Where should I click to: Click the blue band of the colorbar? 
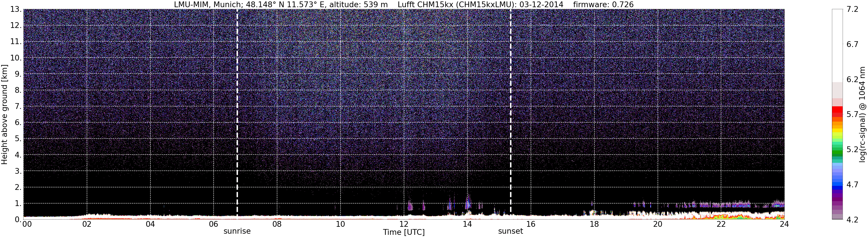pos(837,185)
